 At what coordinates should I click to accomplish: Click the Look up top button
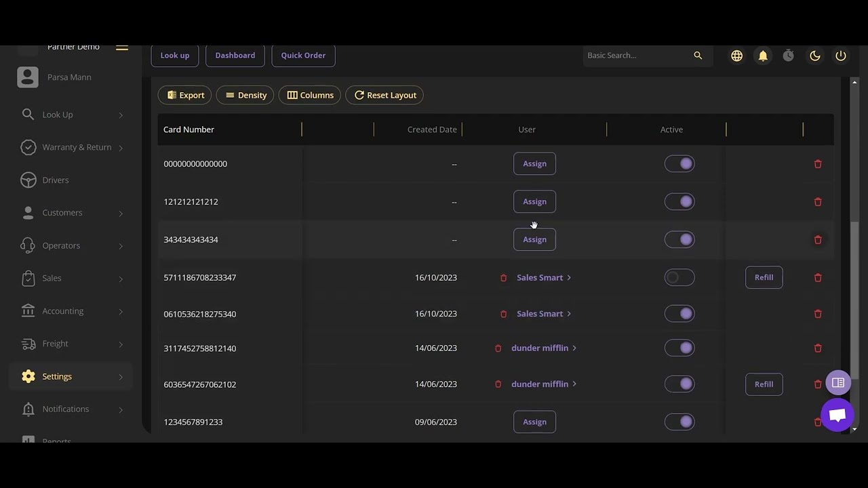tap(175, 56)
